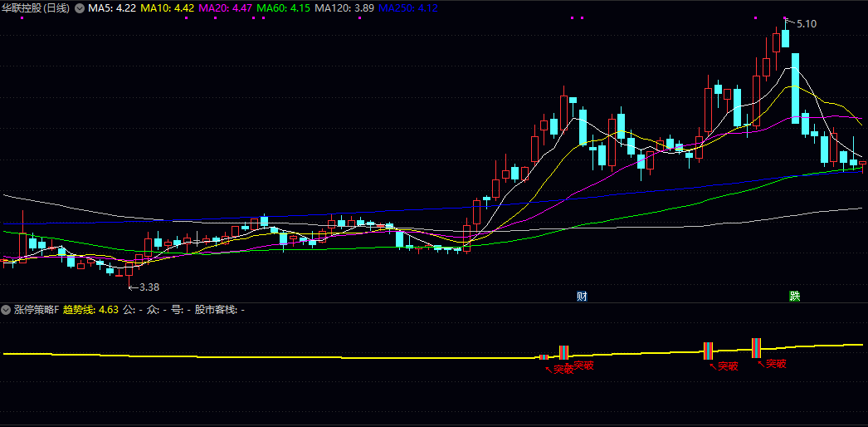Select the magenta MA20: 4.47 label

[x=226, y=8]
